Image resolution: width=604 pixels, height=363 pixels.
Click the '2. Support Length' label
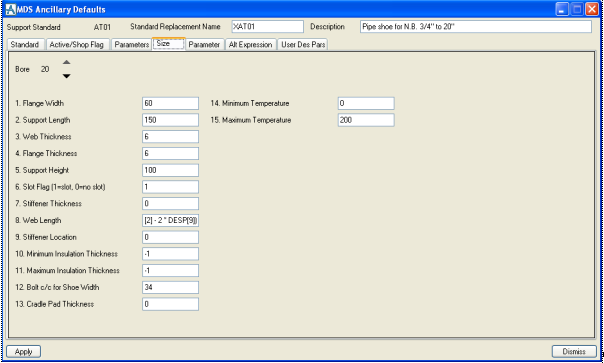coord(43,120)
